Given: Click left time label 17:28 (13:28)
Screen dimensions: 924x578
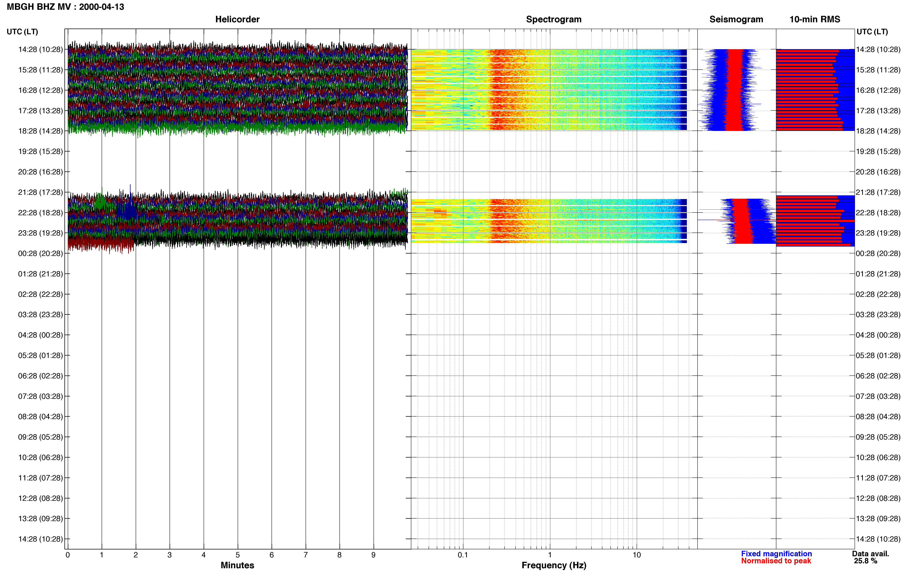Looking at the screenshot, I should coord(41,110).
